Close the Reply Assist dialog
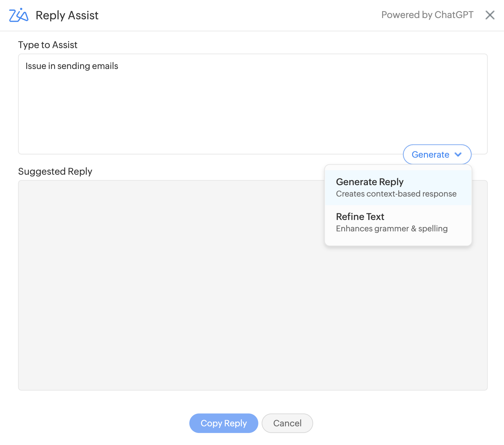504x445 pixels. coord(490,15)
